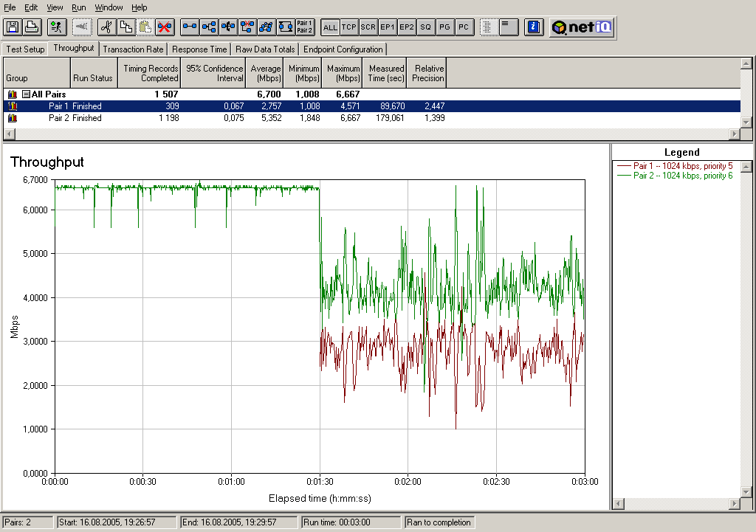
Task: Toggle the ALL protocol filter button
Action: [330, 27]
